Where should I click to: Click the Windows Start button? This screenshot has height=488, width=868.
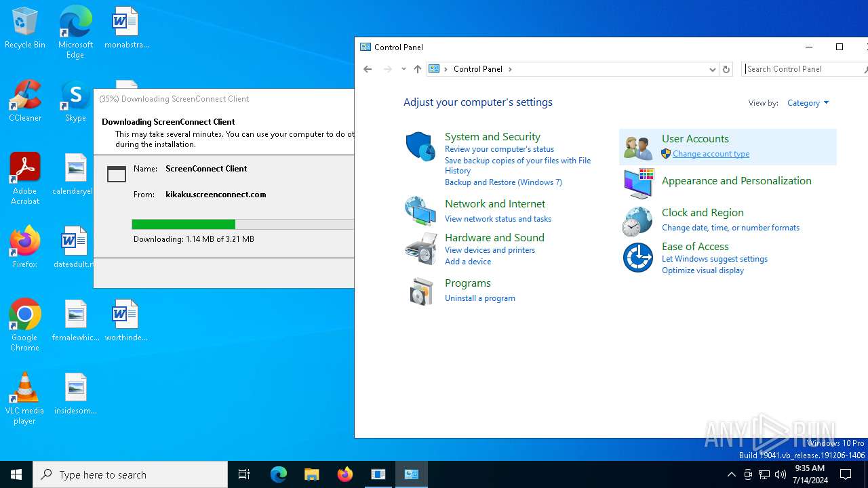tap(16, 474)
